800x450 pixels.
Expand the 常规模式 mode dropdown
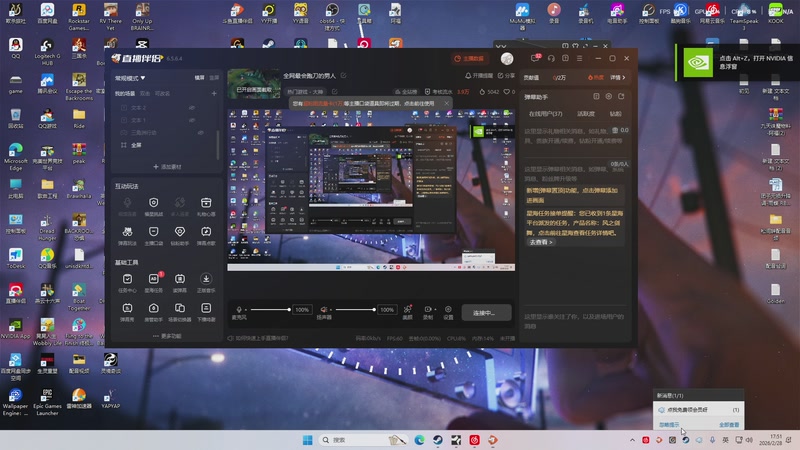pyautogui.click(x=130, y=78)
